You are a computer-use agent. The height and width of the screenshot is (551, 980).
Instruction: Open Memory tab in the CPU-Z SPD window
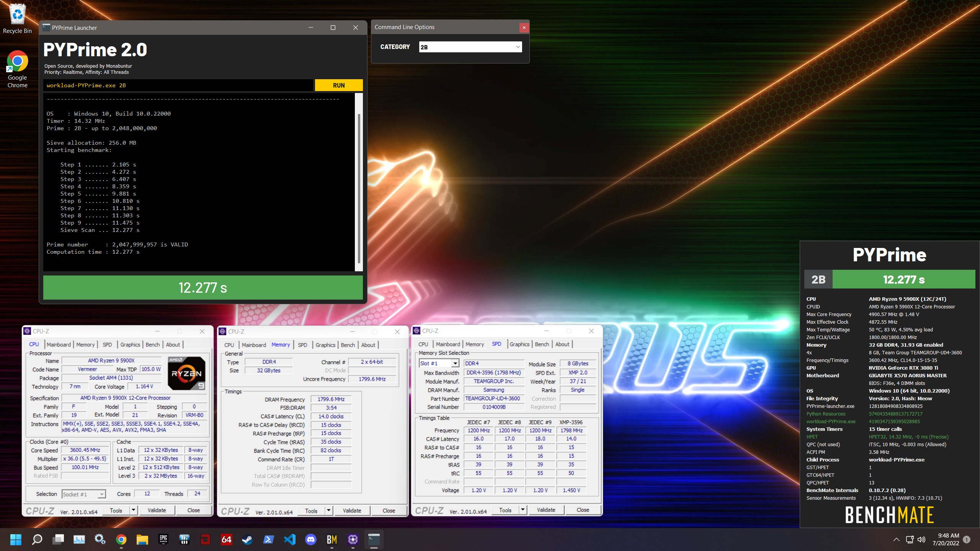click(475, 344)
